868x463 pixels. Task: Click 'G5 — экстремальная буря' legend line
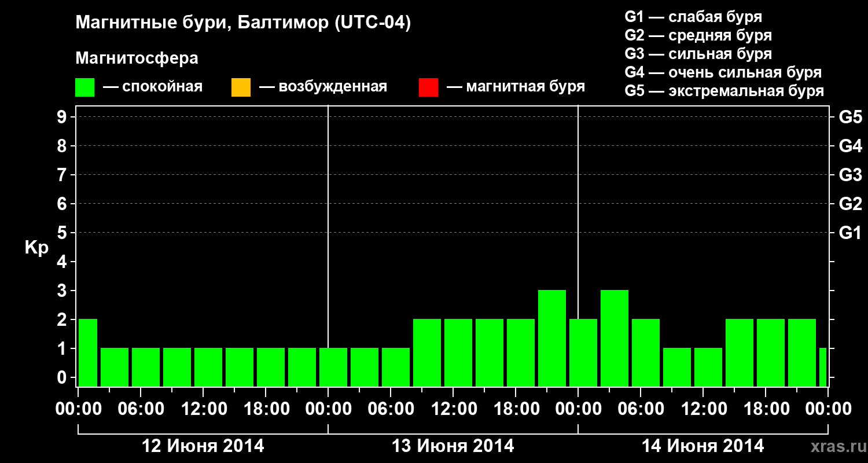click(724, 91)
